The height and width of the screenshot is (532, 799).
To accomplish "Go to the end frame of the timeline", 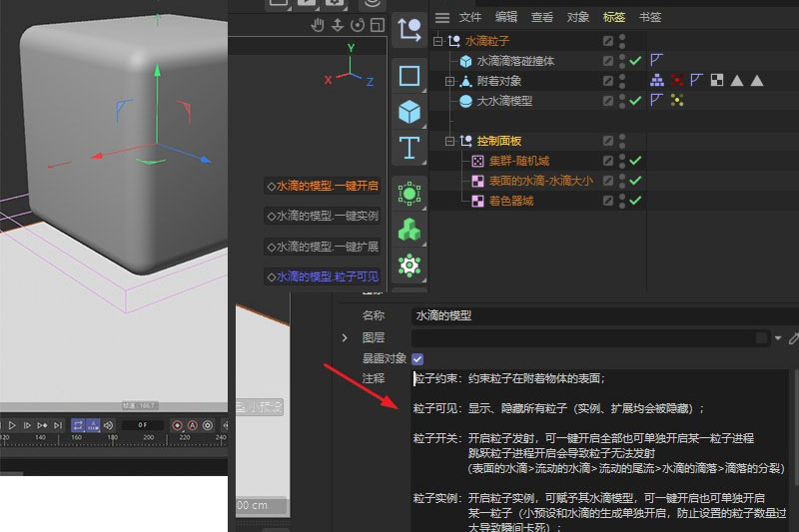I will coord(58,425).
